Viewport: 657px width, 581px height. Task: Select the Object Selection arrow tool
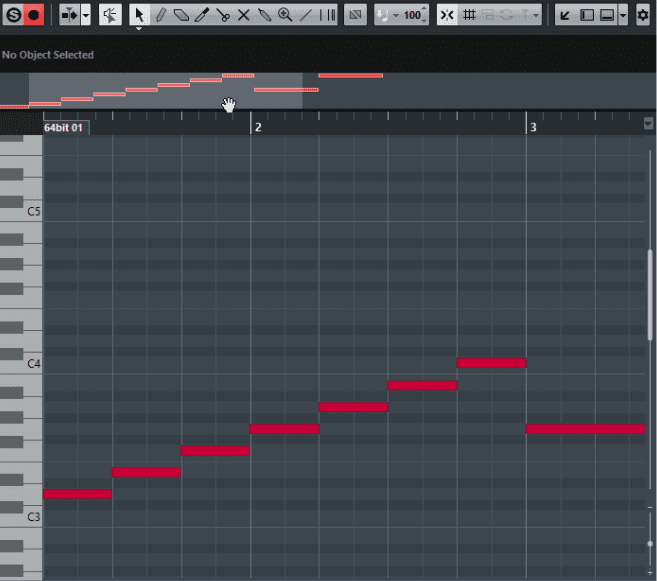[x=139, y=15]
